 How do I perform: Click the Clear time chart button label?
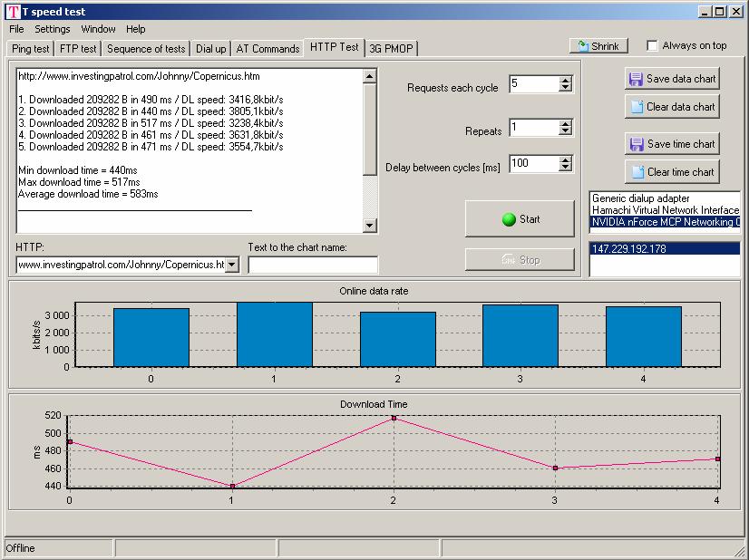681,172
